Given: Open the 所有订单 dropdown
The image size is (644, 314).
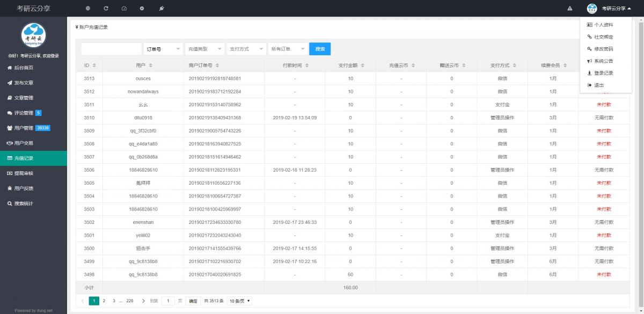Looking at the screenshot, I should point(288,49).
